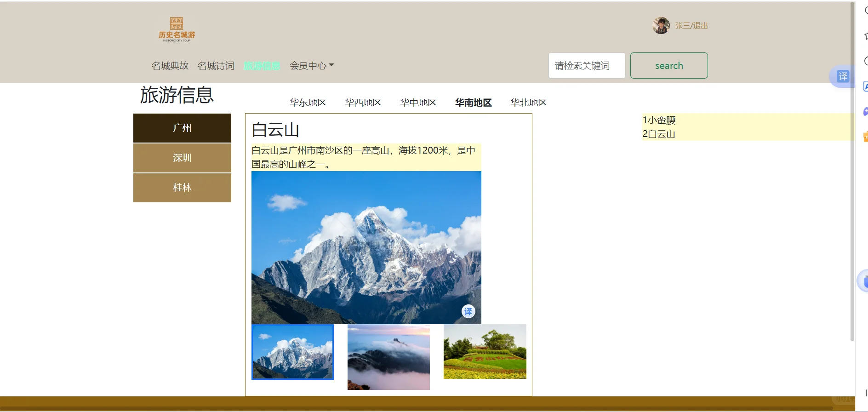This screenshot has width=868, height=412.
Task: Focus the 请检索关键词 search field
Action: 587,65
